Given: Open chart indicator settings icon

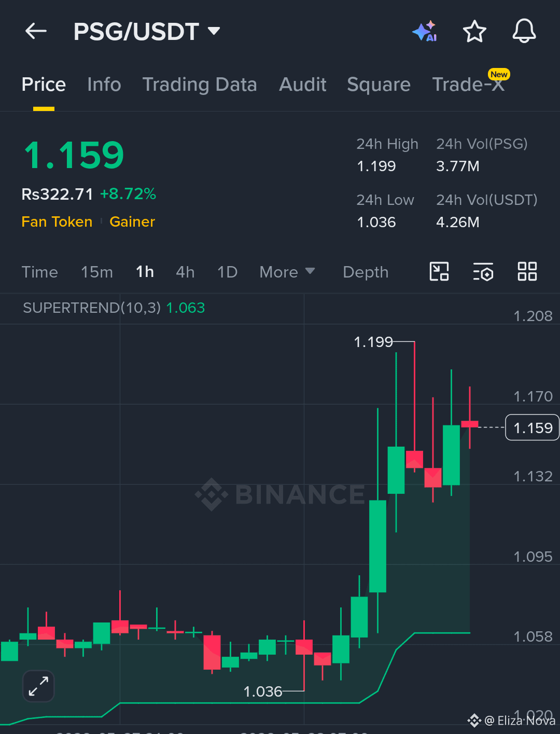Looking at the screenshot, I should click(x=483, y=271).
